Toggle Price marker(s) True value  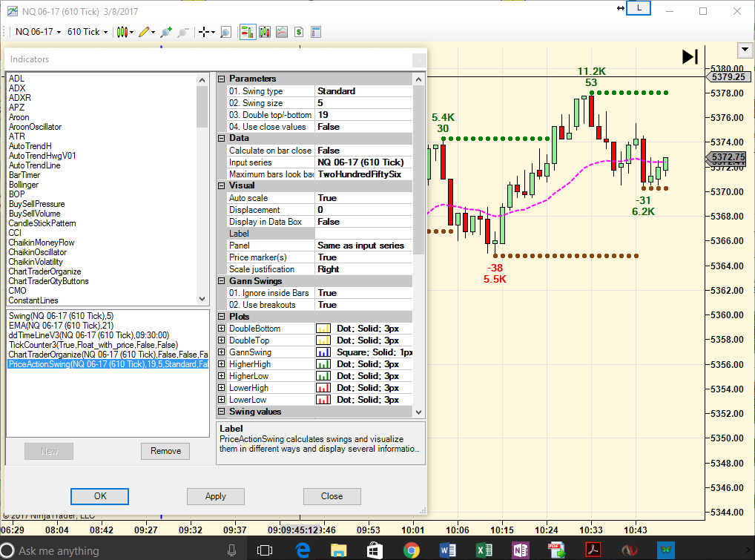pos(363,257)
